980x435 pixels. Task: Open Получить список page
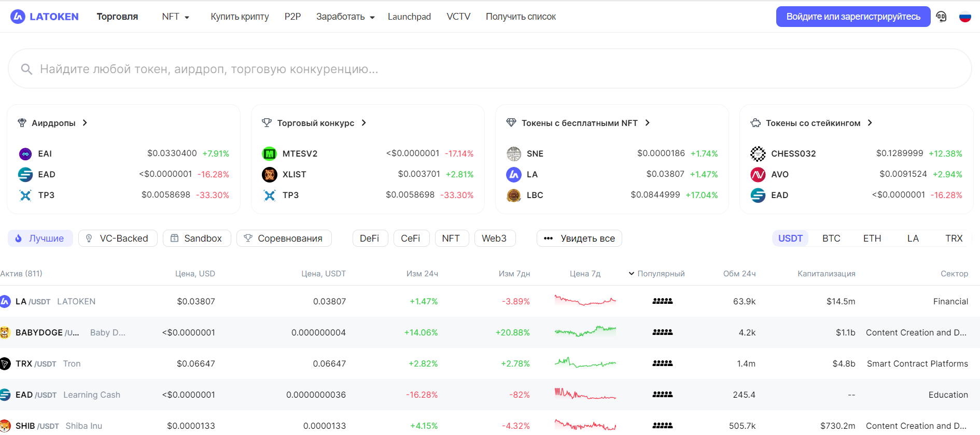pos(521,17)
